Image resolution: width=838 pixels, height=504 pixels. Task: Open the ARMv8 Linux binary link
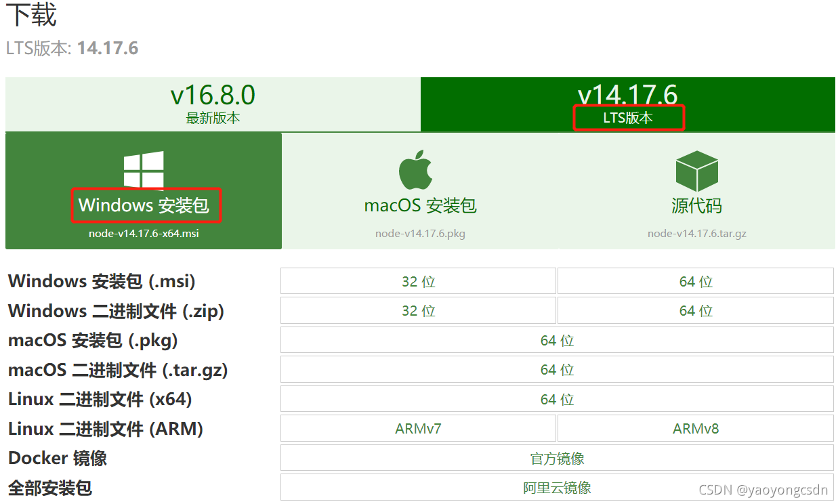tap(696, 429)
